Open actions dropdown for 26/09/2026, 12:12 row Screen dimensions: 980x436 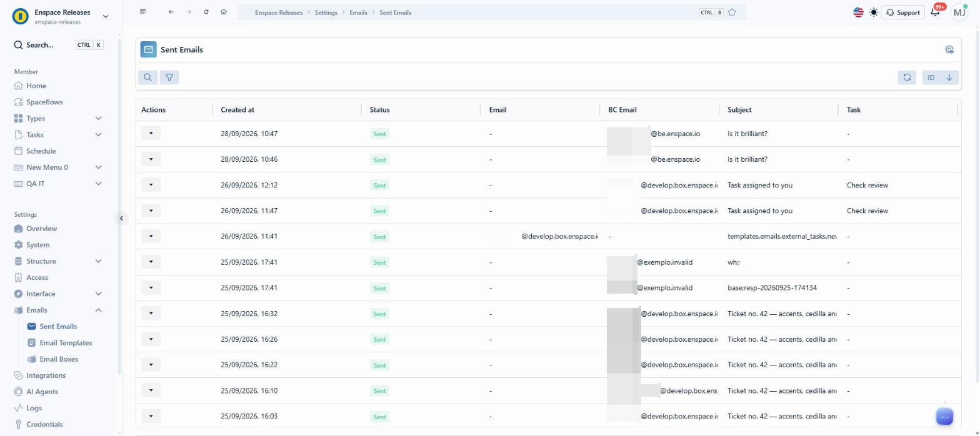pos(151,184)
